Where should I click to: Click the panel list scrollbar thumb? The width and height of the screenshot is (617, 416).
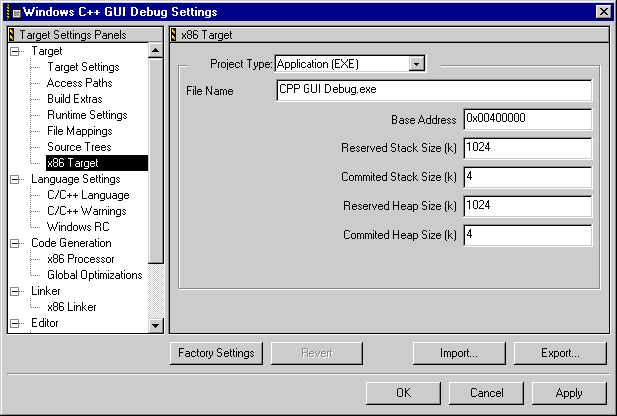tap(155, 161)
